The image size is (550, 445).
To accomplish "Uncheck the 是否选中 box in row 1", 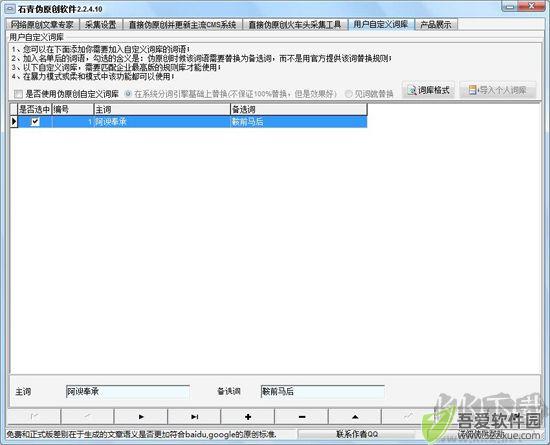I will click(x=35, y=122).
